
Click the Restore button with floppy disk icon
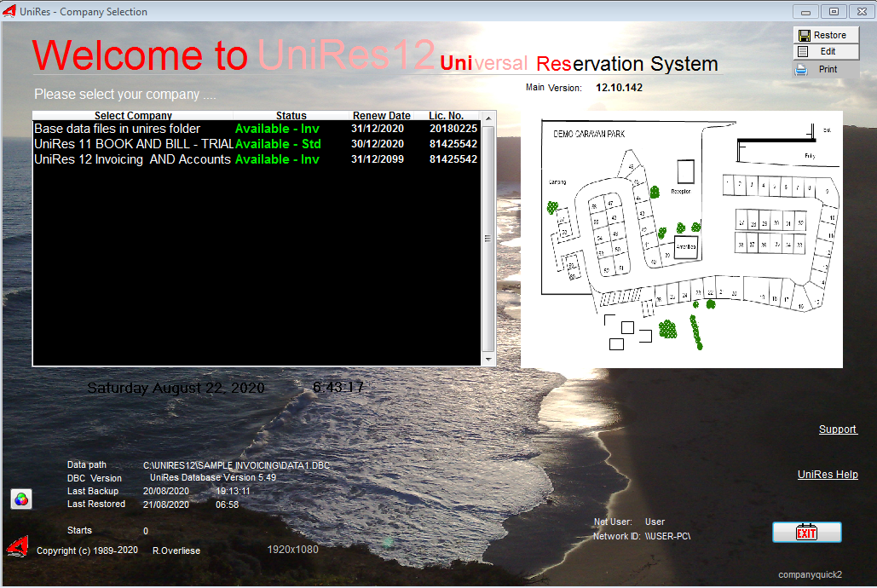[x=826, y=35]
